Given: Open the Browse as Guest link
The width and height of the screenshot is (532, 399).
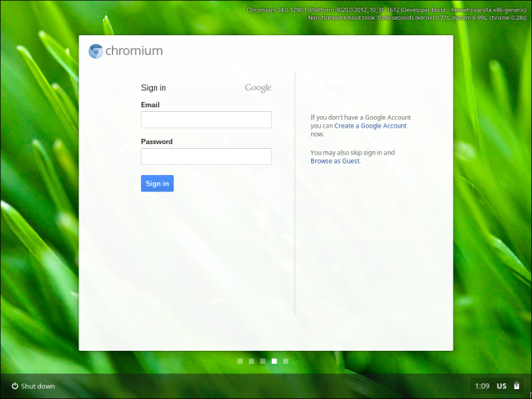Looking at the screenshot, I should (x=335, y=161).
